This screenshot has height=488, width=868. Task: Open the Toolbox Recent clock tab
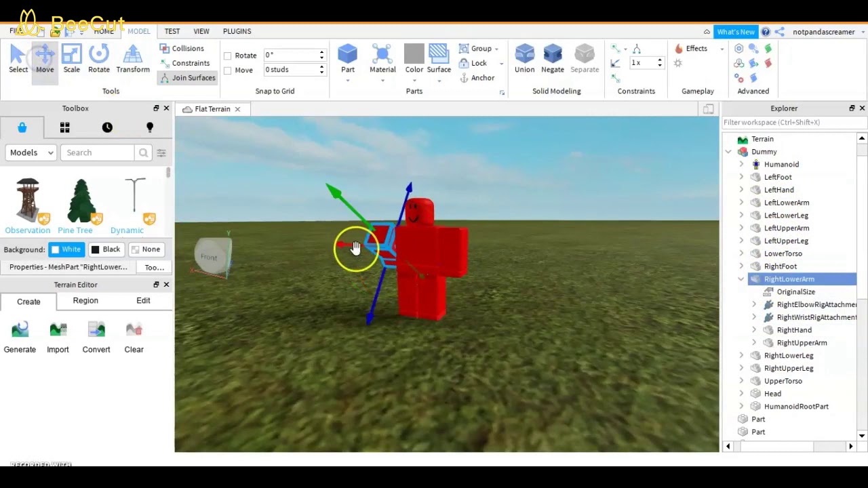(107, 127)
